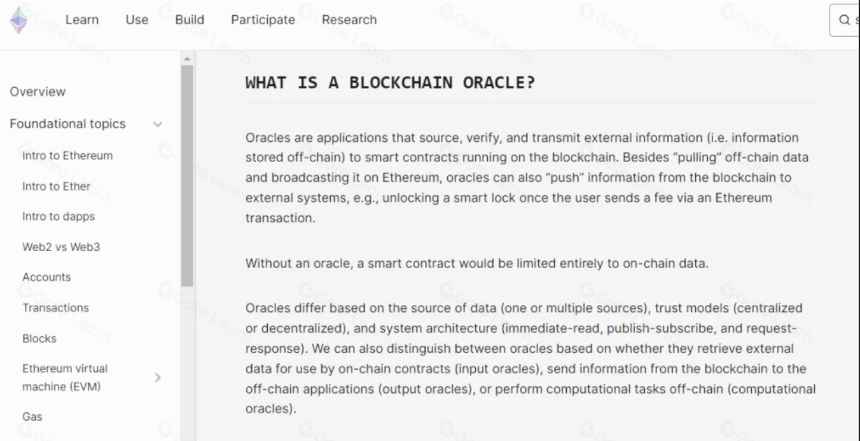Screen dimensions: 860x441
Task: Open the Research menu
Action: point(349,20)
